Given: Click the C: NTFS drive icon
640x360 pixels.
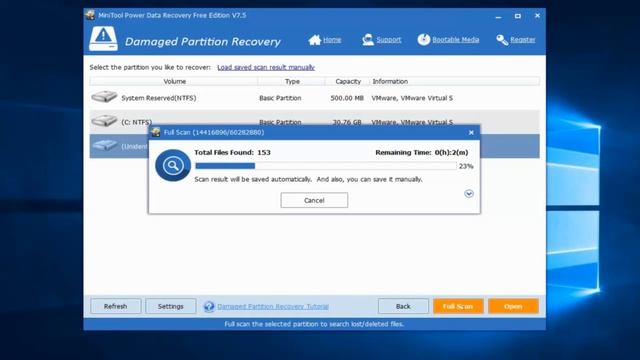Looking at the screenshot, I should (104, 120).
